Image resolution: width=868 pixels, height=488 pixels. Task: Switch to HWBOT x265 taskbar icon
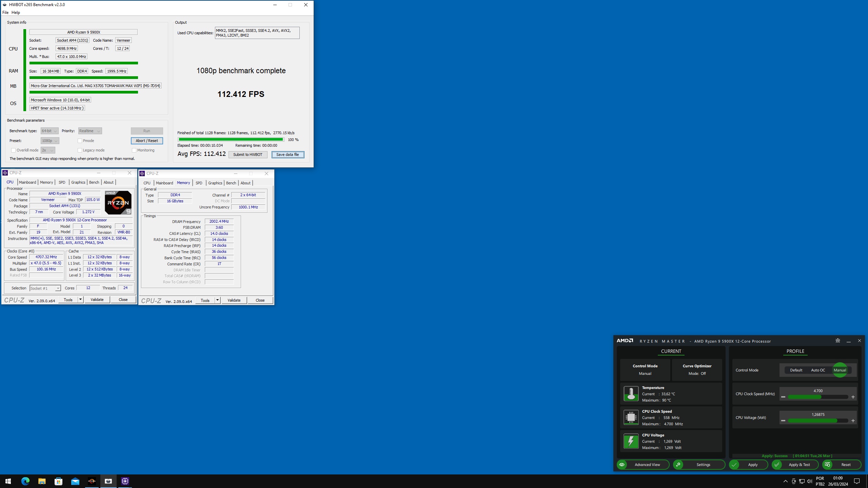click(108, 481)
